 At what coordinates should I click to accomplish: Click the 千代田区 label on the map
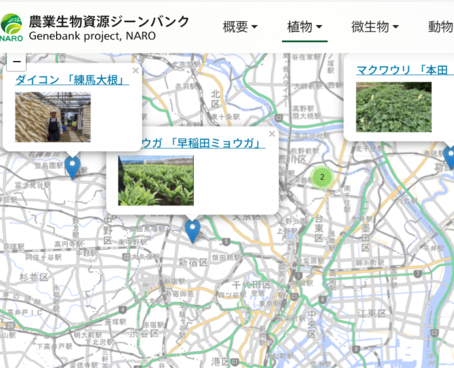pos(252,285)
